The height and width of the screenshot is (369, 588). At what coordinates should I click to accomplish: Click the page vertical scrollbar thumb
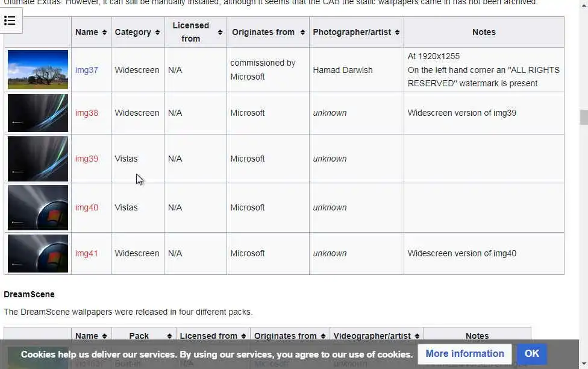[x=584, y=117]
